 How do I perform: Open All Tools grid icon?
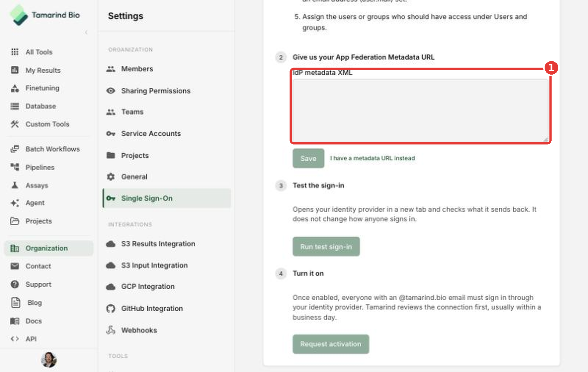click(15, 52)
